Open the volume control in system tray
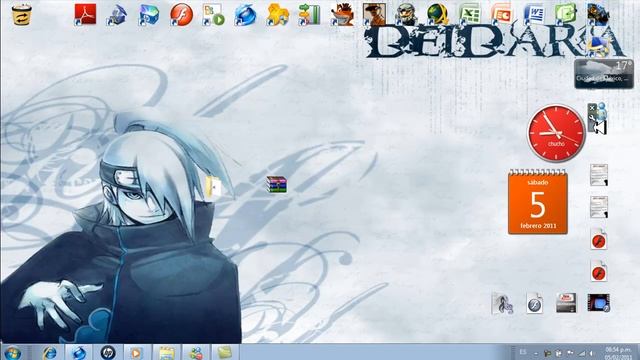 point(591,353)
